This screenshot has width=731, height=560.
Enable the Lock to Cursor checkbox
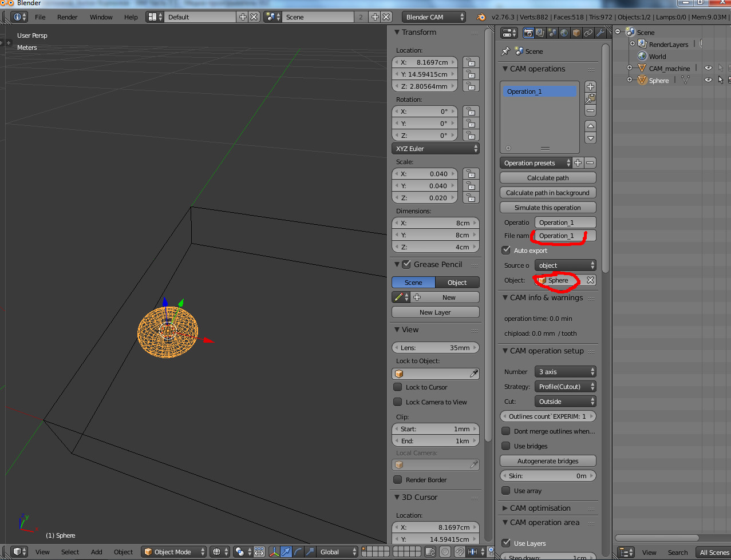(398, 387)
